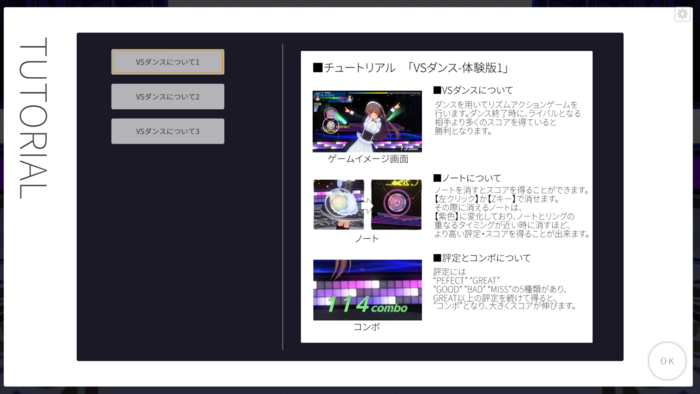This screenshot has width=700, height=394.
Task: Open settings gear icon in corner
Action: pyautogui.click(x=682, y=14)
